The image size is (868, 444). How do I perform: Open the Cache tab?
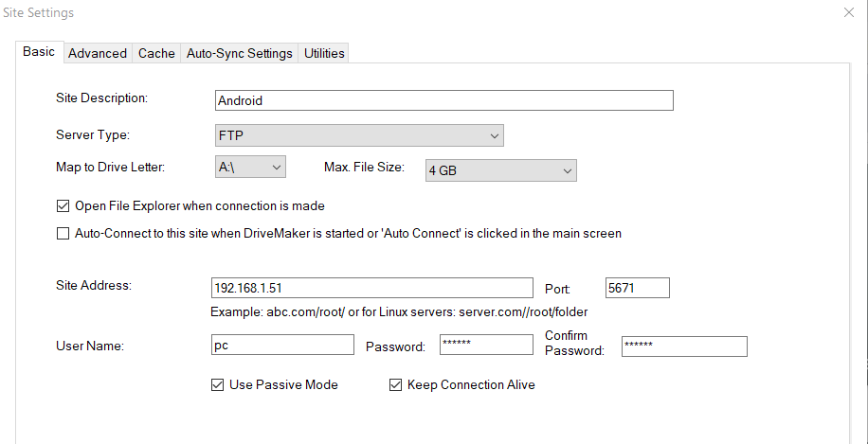(156, 53)
